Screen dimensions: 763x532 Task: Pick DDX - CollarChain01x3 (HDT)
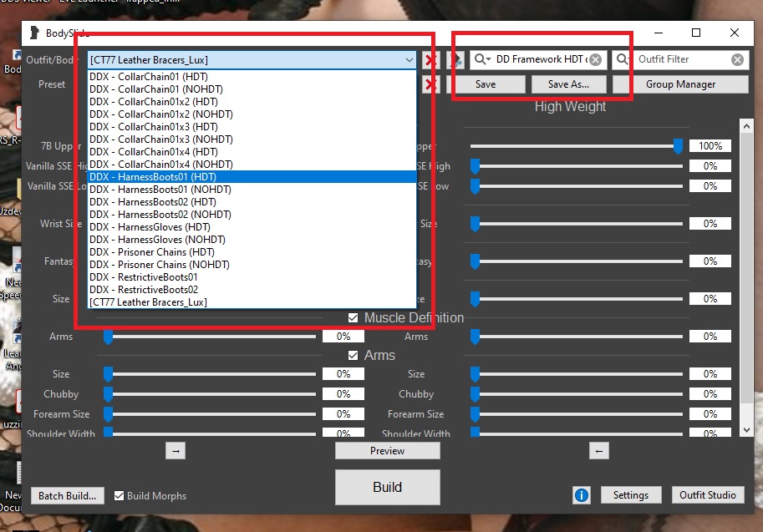pyautogui.click(x=252, y=127)
